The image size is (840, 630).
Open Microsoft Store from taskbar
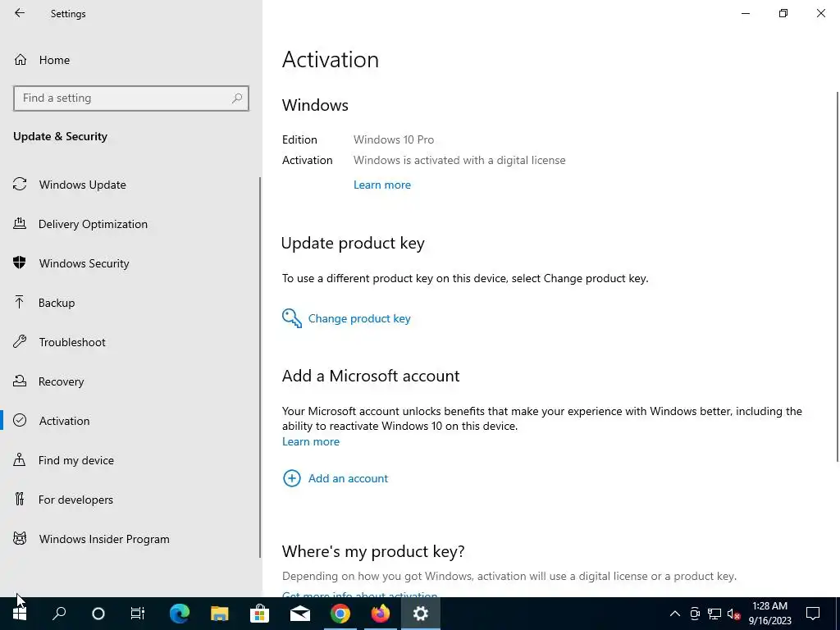260,614
